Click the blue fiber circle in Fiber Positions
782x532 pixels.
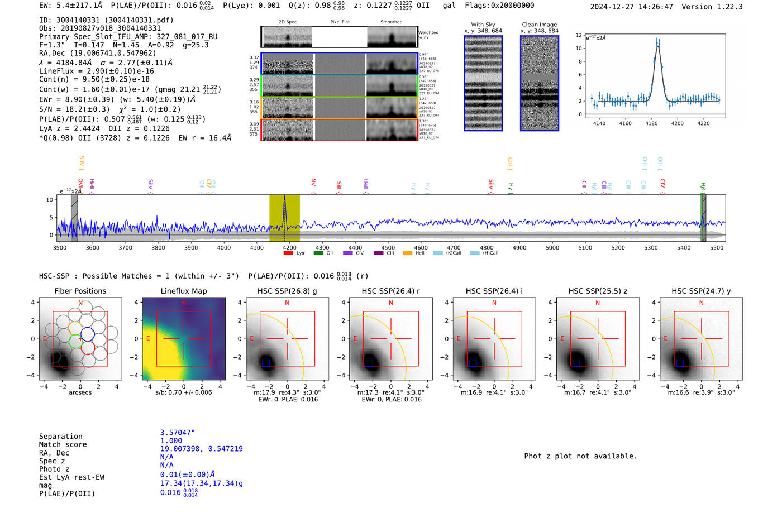pos(88,334)
